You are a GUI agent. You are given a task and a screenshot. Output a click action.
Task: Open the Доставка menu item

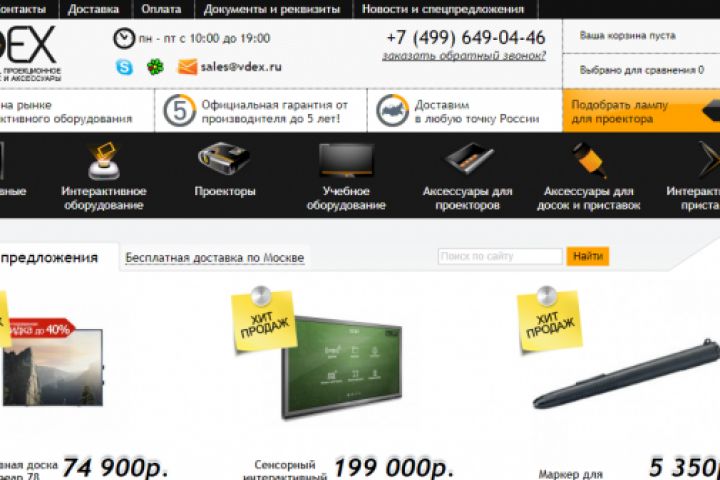(93, 9)
